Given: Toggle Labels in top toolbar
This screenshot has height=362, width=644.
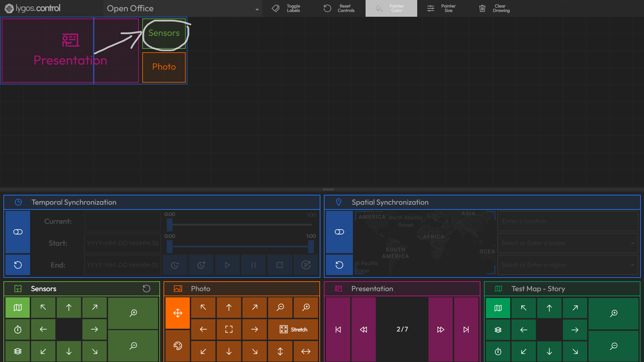Looking at the screenshot, I should [288, 9].
